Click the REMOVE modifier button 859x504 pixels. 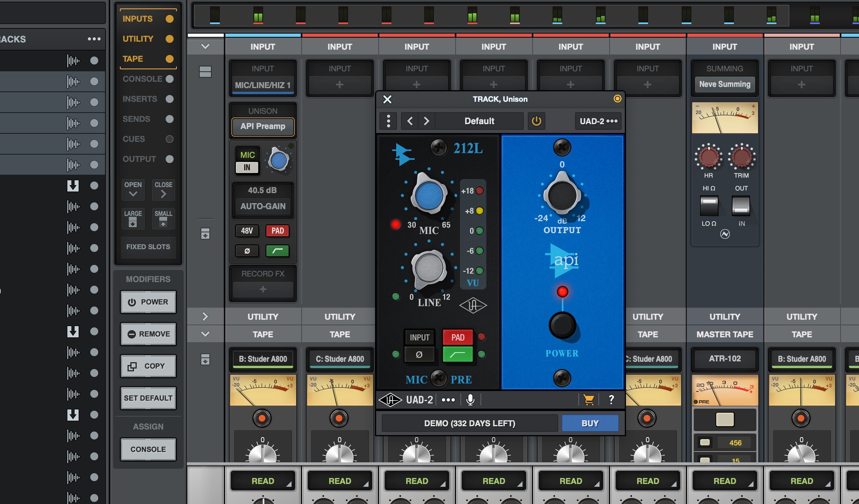coord(148,334)
